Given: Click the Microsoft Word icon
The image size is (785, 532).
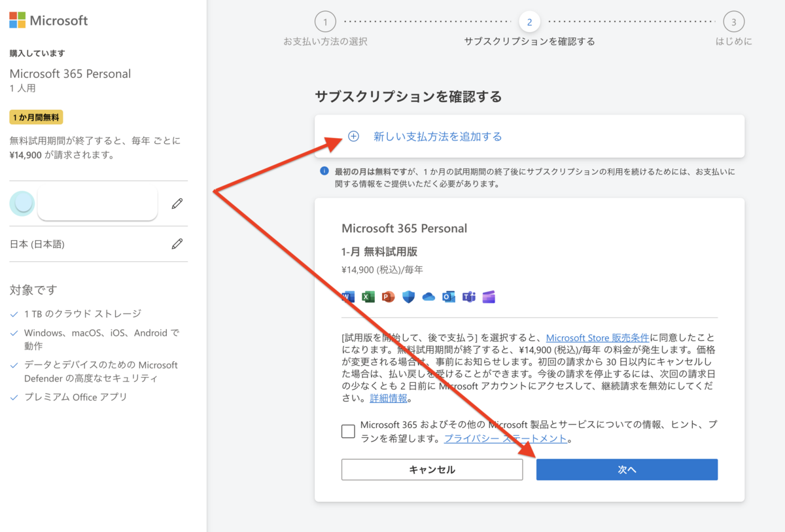Looking at the screenshot, I should [x=349, y=296].
